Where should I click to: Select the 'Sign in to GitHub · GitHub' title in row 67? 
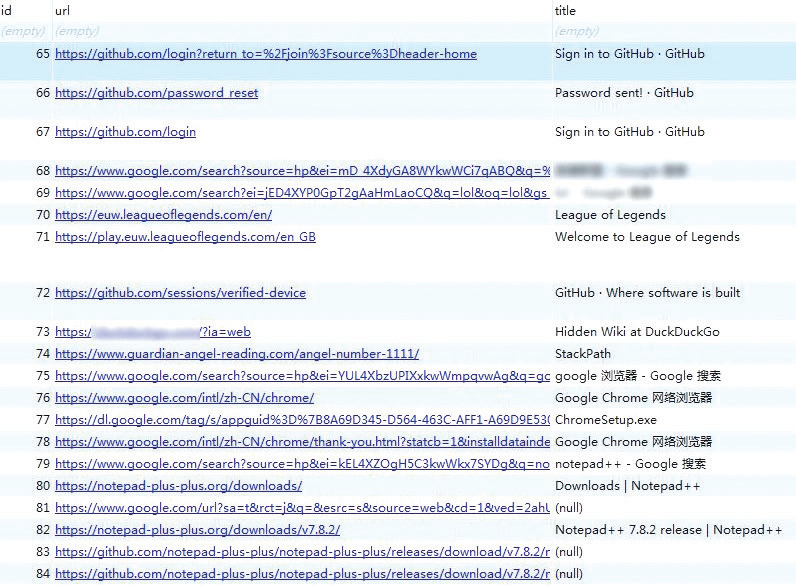coord(629,132)
